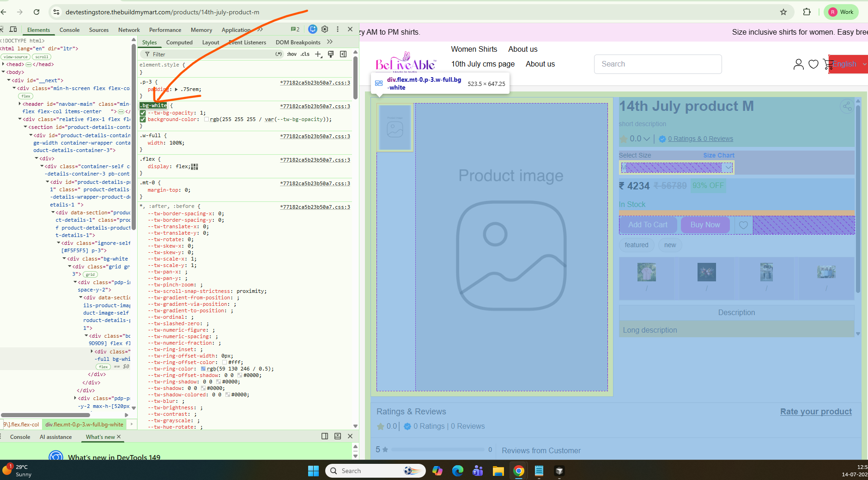
Task: Click the flex badge on selected div
Action: 103,367
